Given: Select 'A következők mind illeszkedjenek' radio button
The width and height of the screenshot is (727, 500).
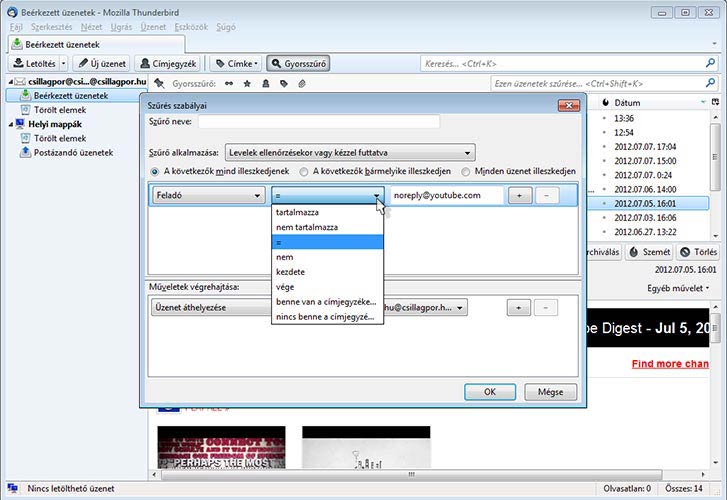Looking at the screenshot, I should point(154,172).
